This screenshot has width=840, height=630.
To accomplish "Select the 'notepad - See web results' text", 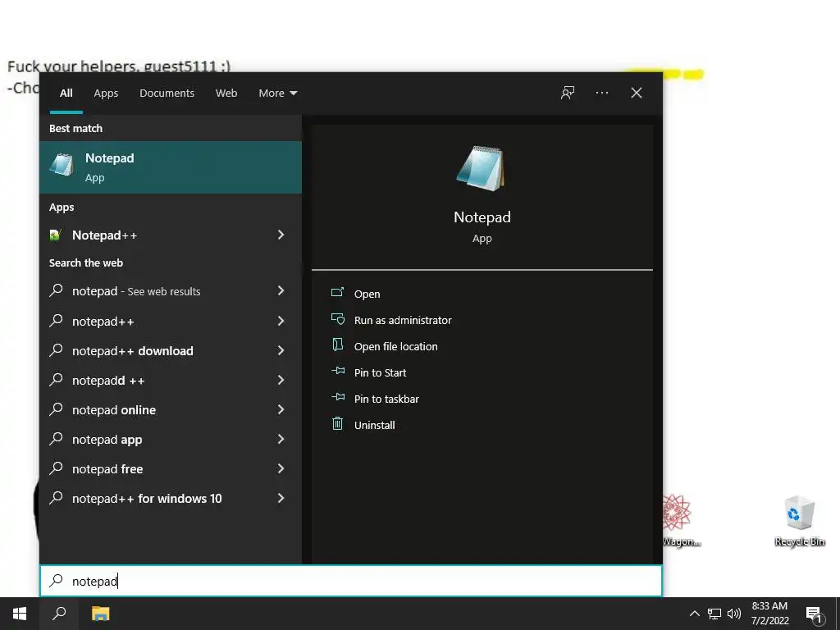I will [136, 291].
